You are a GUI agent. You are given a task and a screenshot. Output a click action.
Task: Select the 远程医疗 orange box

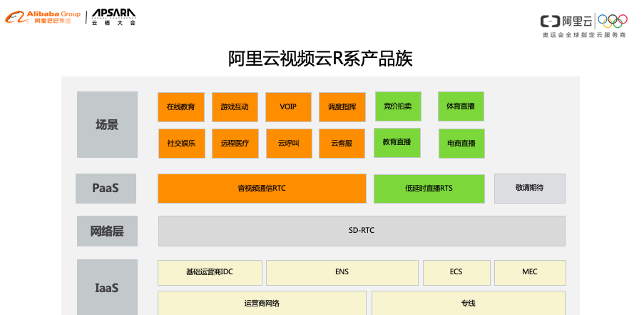(x=235, y=144)
